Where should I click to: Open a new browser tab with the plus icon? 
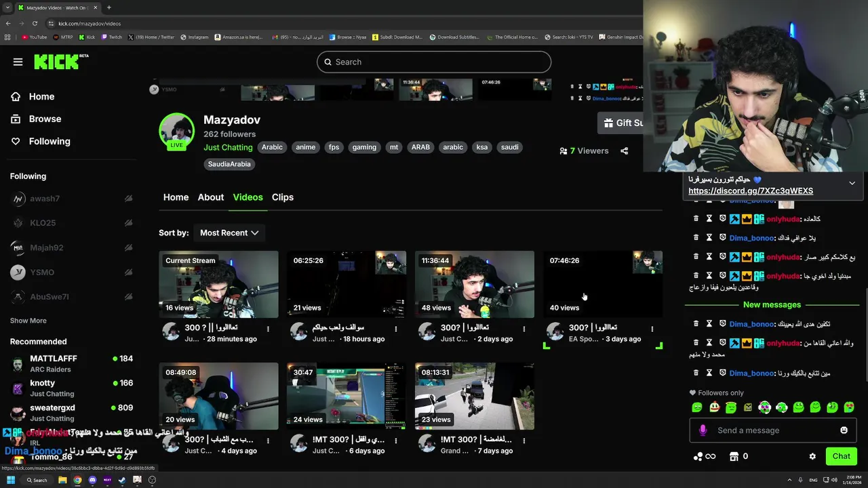pyautogui.click(x=108, y=7)
